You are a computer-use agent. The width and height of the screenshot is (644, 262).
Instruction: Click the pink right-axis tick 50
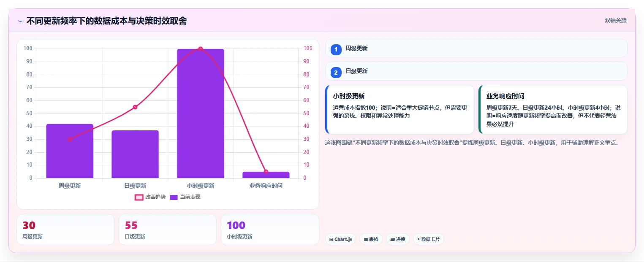(307, 113)
